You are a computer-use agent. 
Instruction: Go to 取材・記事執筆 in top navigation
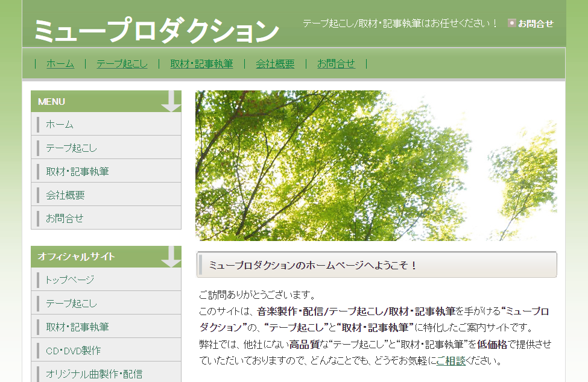(201, 64)
